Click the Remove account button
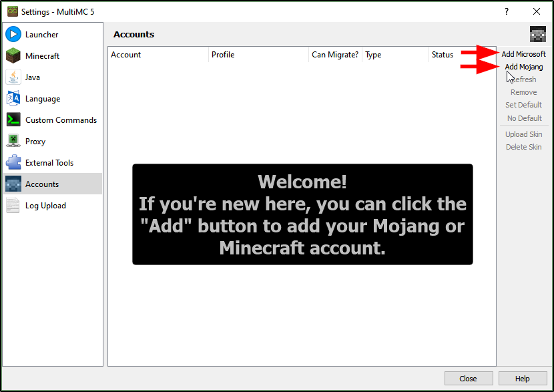The height and width of the screenshot is (392, 554). (523, 92)
